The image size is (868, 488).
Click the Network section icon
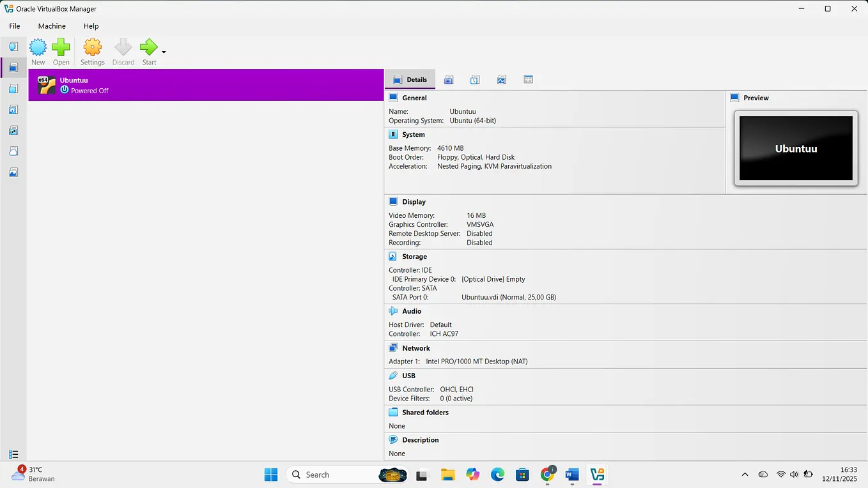point(393,348)
